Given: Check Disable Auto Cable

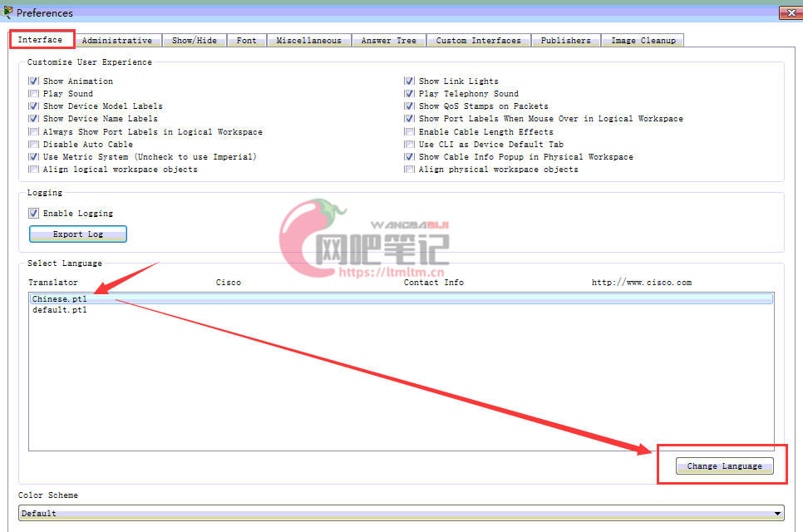Looking at the screenshot, I should (34, 145).
